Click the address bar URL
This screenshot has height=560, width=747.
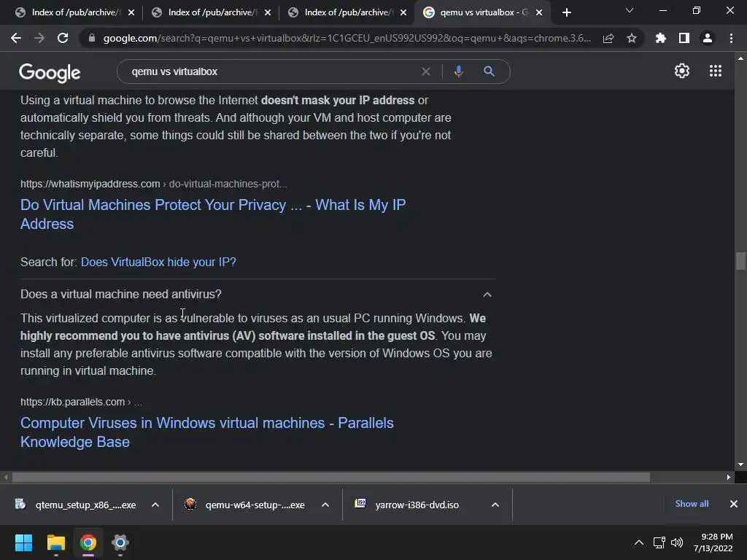(x=347, y=38)
